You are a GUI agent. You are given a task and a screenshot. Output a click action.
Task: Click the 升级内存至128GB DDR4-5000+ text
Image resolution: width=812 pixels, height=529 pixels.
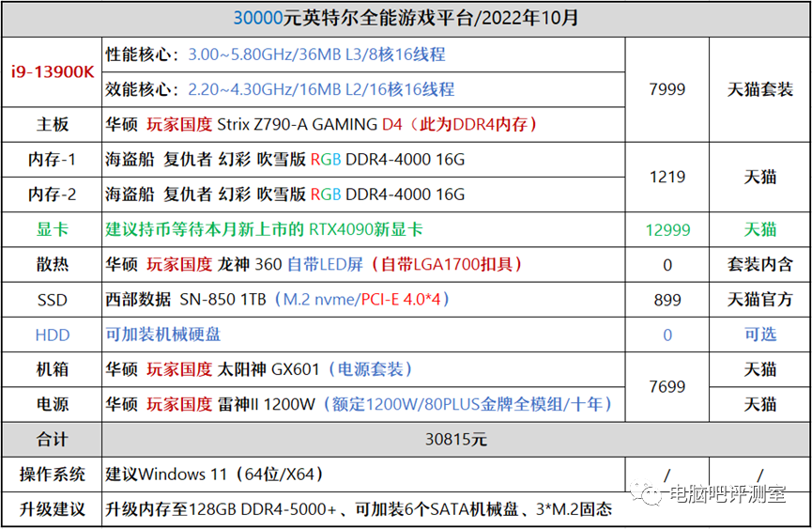pyautogui.click(x=222, y=510)
